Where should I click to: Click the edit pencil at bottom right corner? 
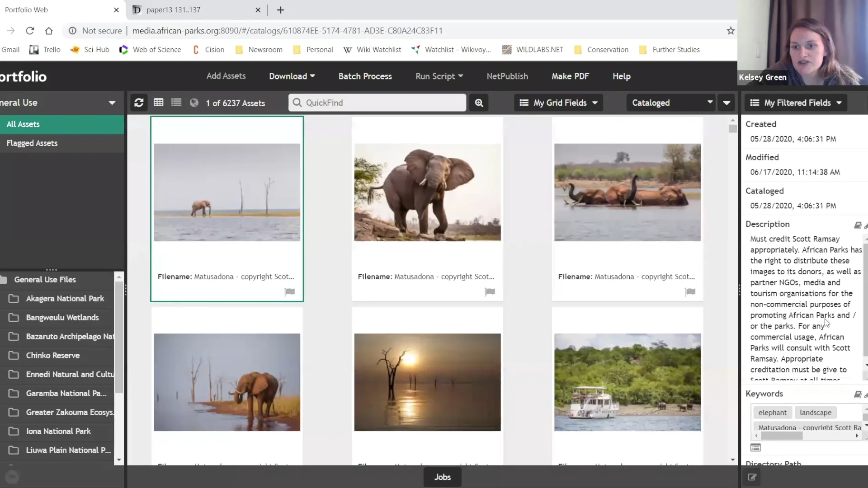(x=752, y=477)
